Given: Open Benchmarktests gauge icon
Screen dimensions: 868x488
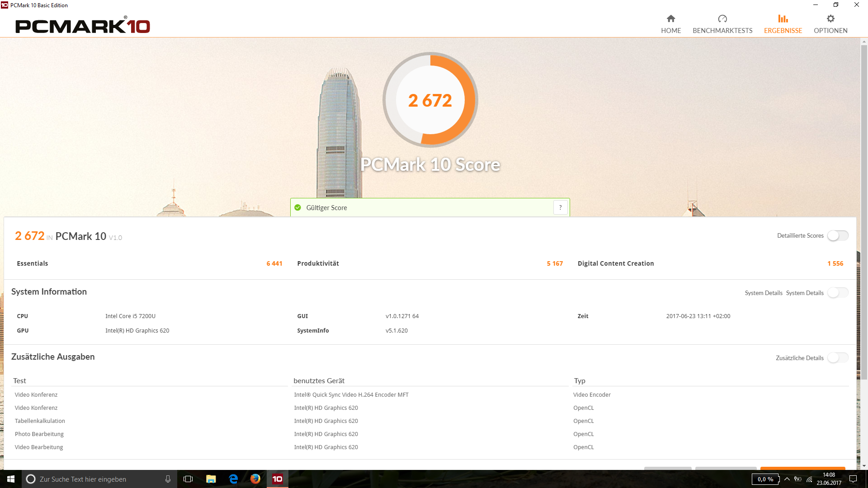Looking at the screenshot, I should click(x=722, y=19).
